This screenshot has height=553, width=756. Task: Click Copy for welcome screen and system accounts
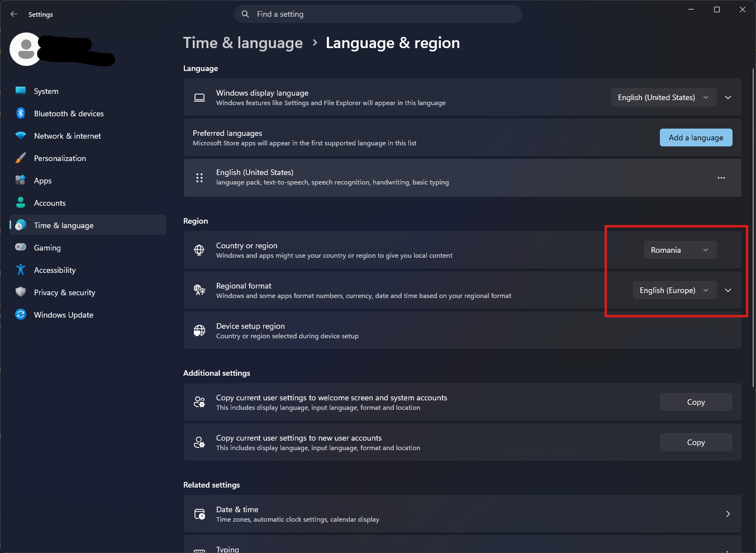tap(696, 402)
